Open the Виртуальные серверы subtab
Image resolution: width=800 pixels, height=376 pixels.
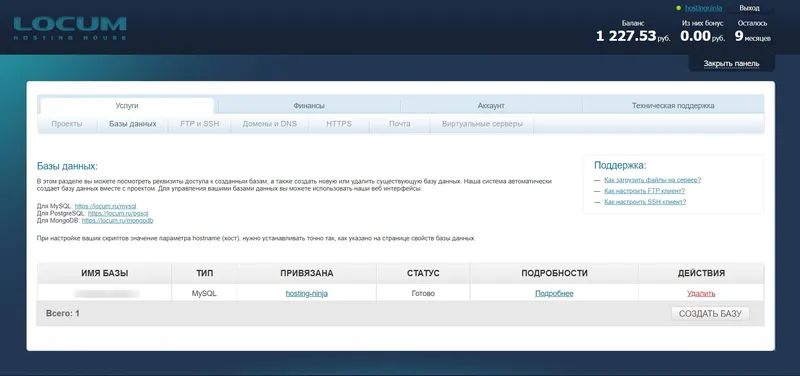tap(482, 124)
